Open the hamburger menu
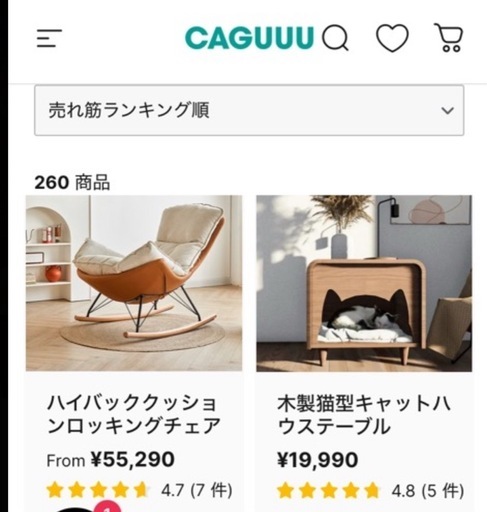The height and width of the screenshot is (512, 487). pyautogui.click(x=49, y=38)
